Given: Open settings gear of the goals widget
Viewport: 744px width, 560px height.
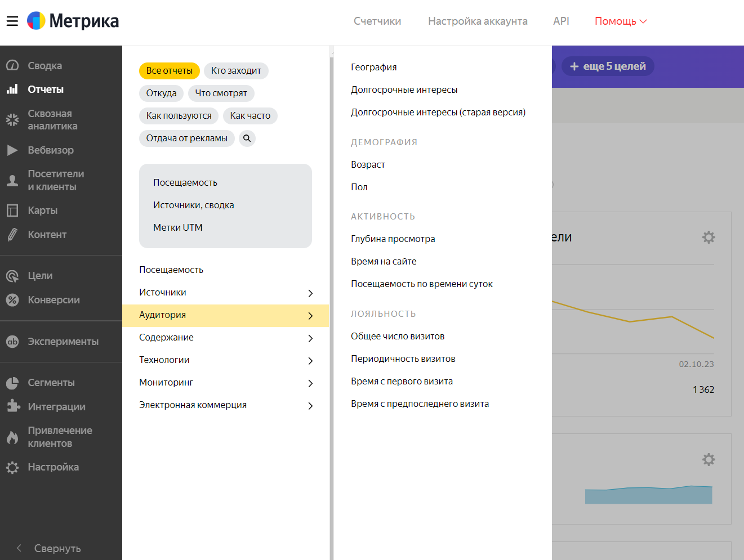Looking at the screenshot, I should pyautogui.click(x=709, y=238).
